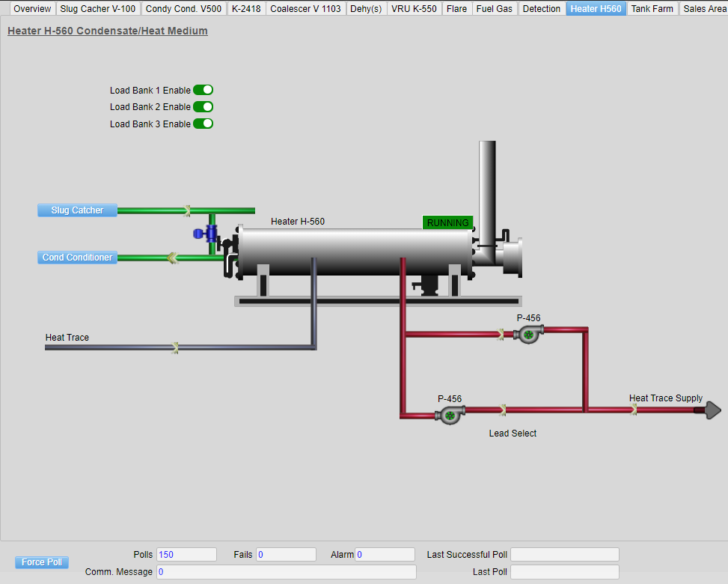This screenshot has width=728, height=584.
Task: Click the Slug Catcher navigation button
Action: (x=77, y=210)
